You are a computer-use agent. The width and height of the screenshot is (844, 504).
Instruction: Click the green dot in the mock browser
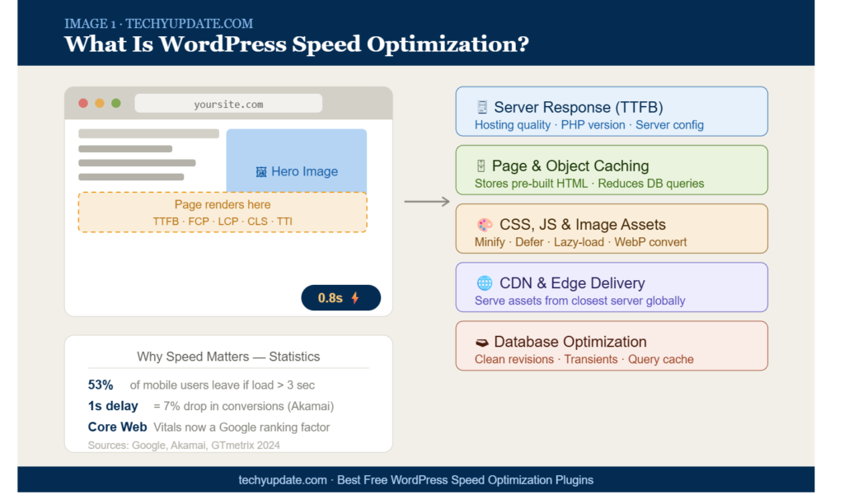(115, 103)
